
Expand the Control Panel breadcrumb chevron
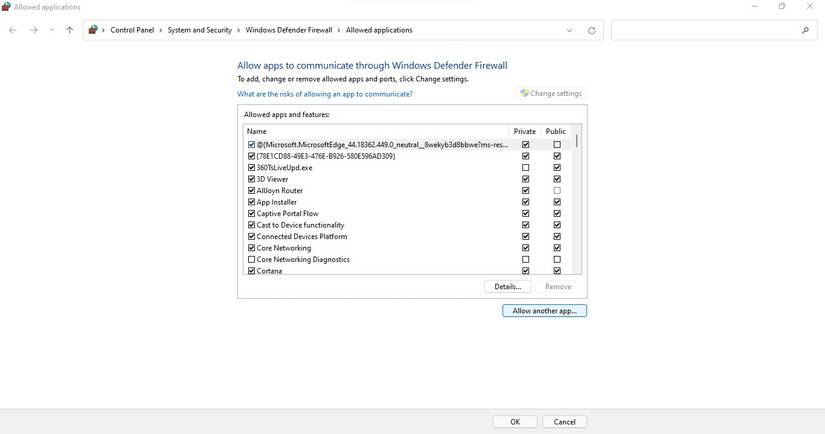coord(161,30)
